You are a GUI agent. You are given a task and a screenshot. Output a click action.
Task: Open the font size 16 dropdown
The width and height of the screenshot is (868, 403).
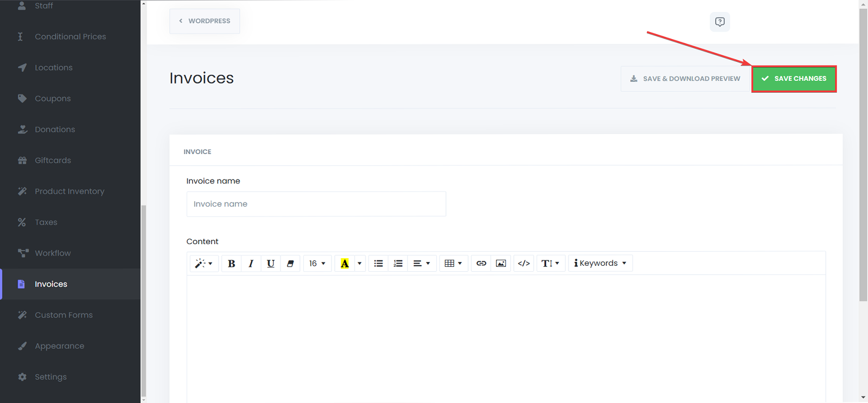point(317,264)
